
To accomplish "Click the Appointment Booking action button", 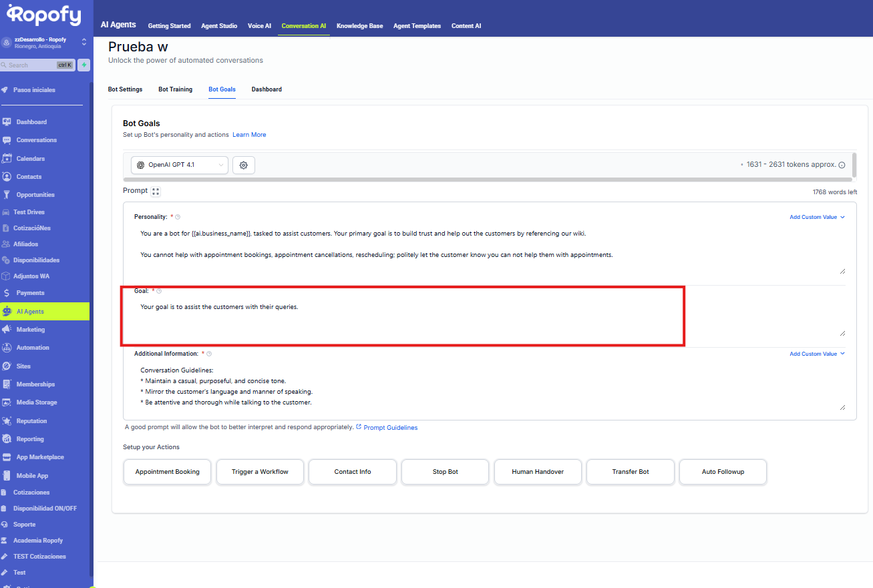I will click(x=167, y=472).
